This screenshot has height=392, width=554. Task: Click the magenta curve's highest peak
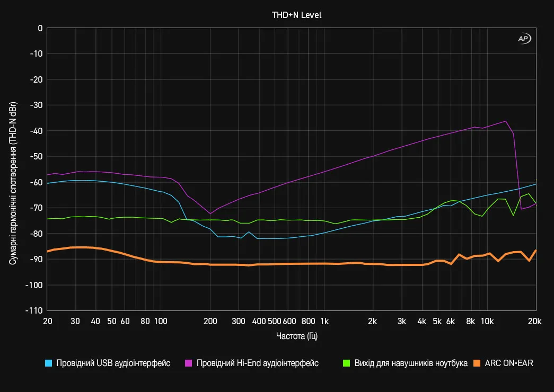[x=505, y=121]
